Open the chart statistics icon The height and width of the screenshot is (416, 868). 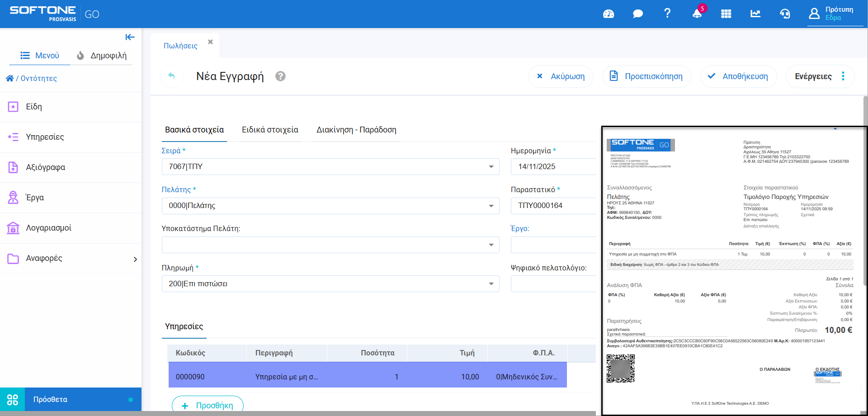pyautogui.click(x=755, y=14)
